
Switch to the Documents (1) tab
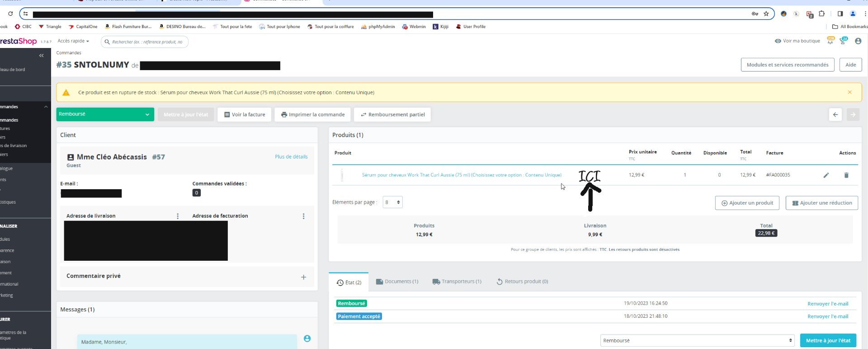(397, 282)
